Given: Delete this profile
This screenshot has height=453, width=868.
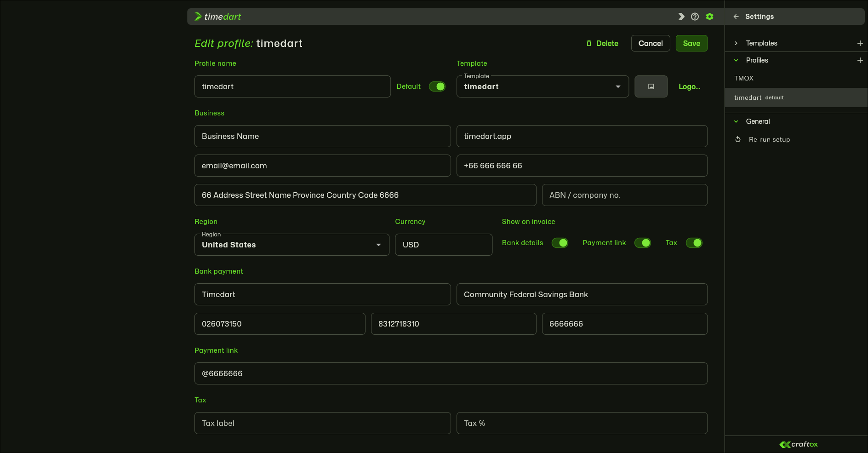Looking at the screenshot, I should coord(602,43).
